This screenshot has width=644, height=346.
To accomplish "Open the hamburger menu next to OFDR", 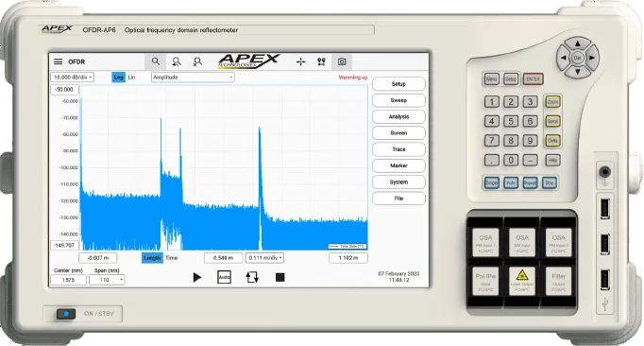I will coord(59,61).
